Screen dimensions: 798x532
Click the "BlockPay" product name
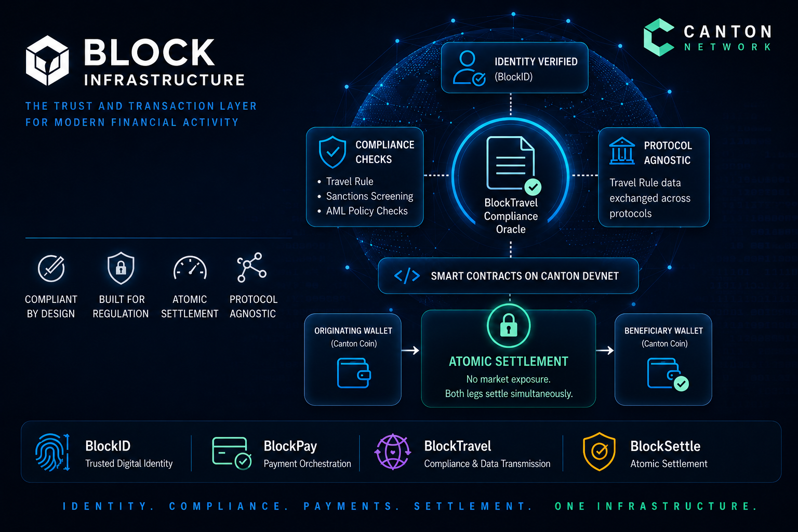pyautogui.click(x=290, y=446)
